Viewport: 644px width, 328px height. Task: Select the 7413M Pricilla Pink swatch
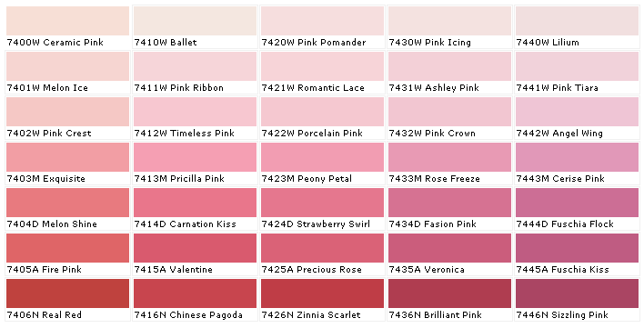[x=195, y=157]
